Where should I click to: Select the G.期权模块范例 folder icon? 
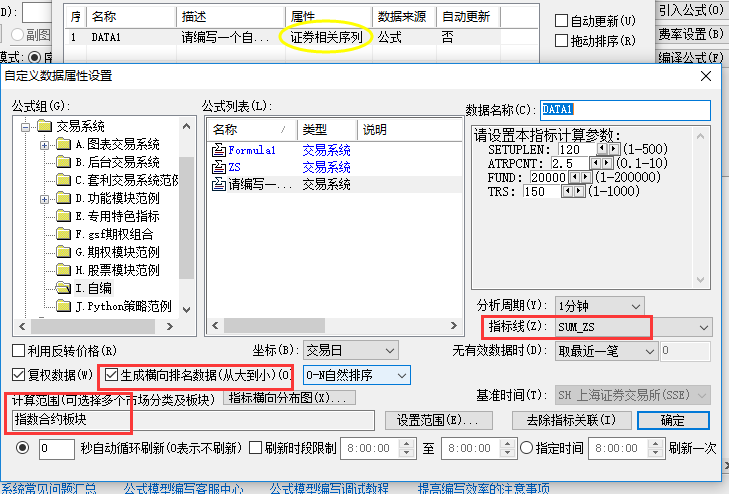coord(64,252)
